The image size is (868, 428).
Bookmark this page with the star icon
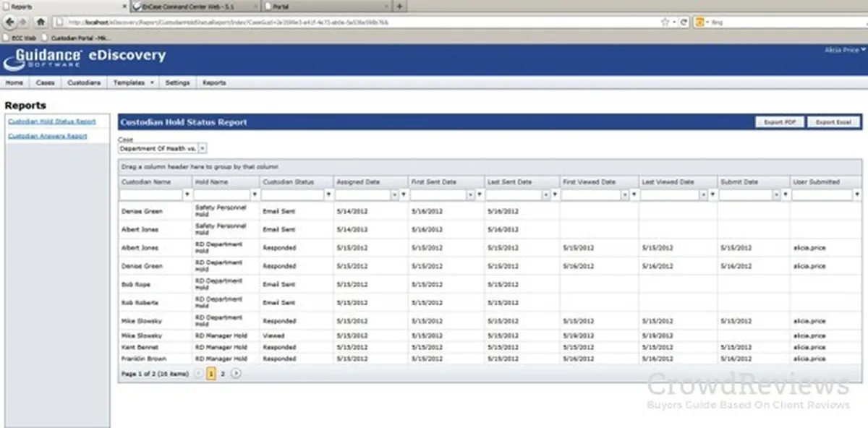665,22
